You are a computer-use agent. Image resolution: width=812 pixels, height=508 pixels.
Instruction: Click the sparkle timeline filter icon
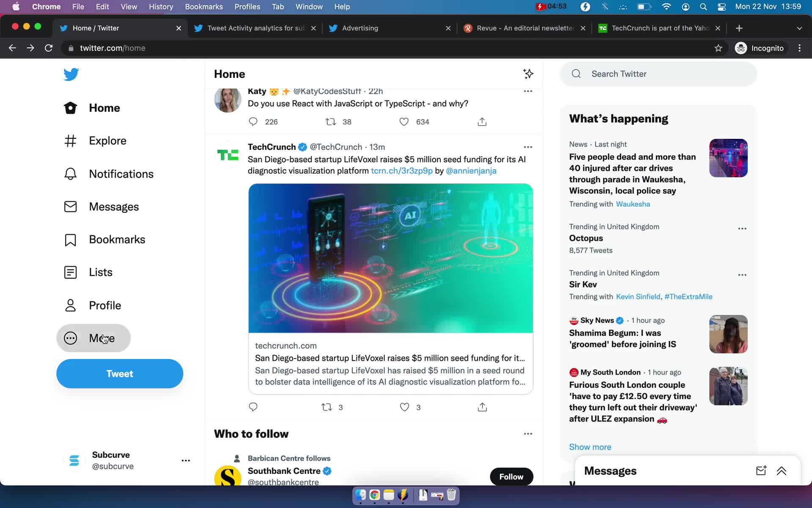[527, 73]
